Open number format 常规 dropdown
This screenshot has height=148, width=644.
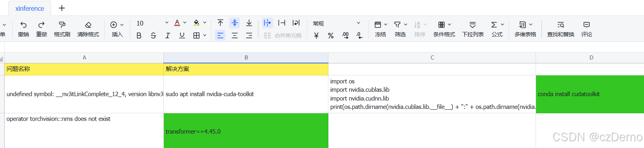336,23
